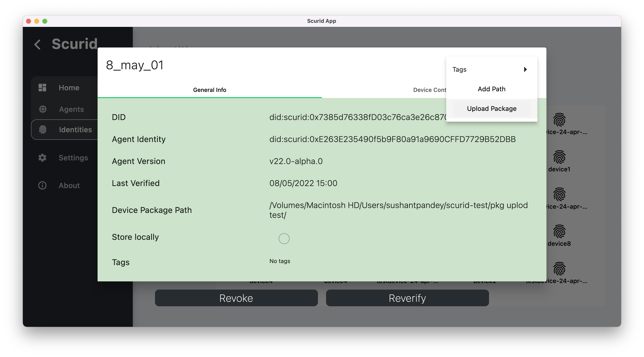Choose Add Path from the menu
This screenshot has width=644, height=357.
tap(491, 89)
